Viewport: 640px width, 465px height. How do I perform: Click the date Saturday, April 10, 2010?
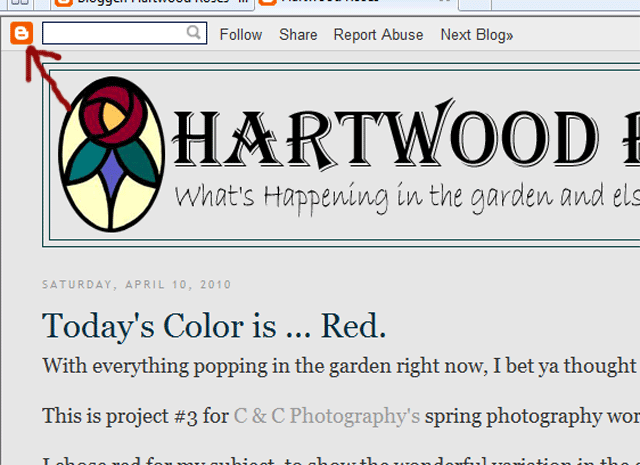click(137, 284)
